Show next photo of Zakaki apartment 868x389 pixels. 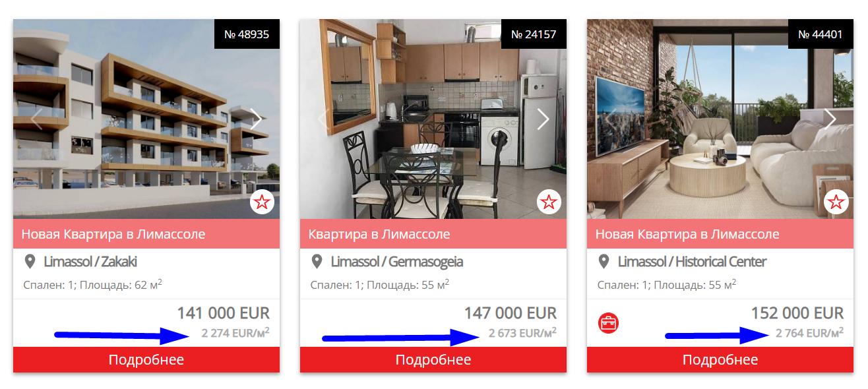pyautogui.click(x=256, y=119)
